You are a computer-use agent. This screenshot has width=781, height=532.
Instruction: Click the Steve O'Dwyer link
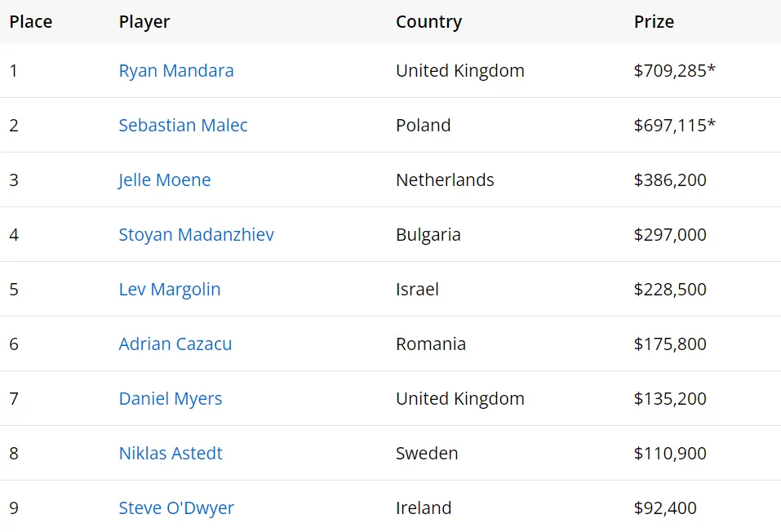tap(175, 508)
